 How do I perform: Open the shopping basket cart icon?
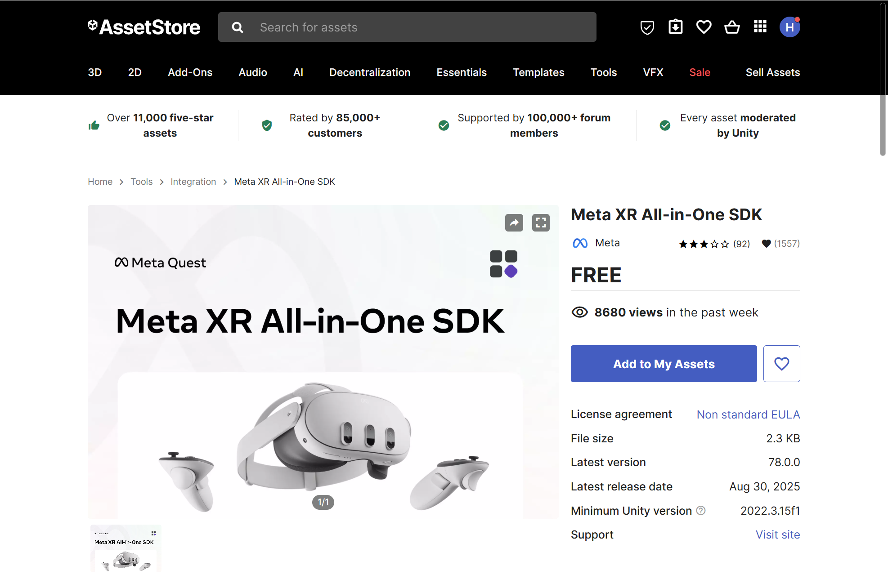pyautogui.click(x=732, y=27)
